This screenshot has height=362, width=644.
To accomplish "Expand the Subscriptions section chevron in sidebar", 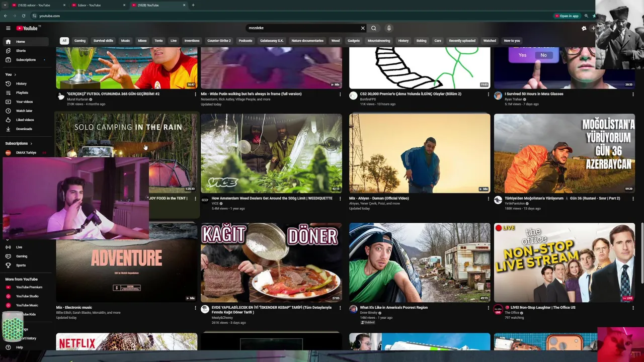I will click(31, 143).
